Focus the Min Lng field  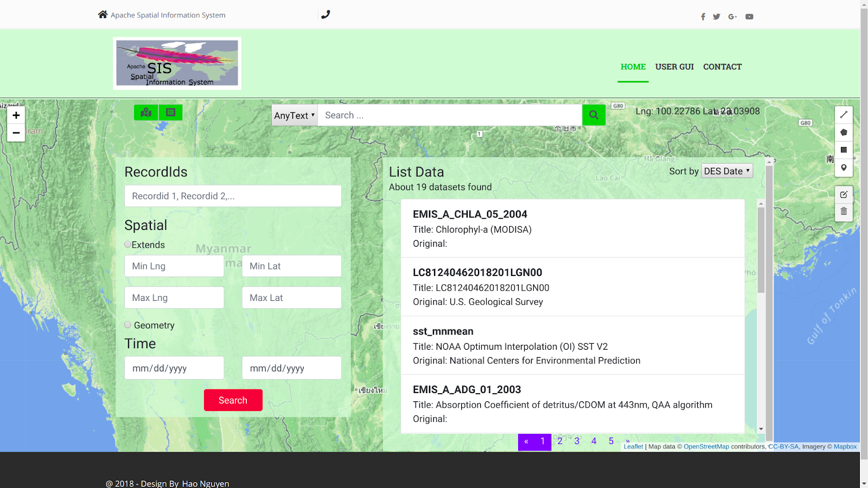coord(174,266)
